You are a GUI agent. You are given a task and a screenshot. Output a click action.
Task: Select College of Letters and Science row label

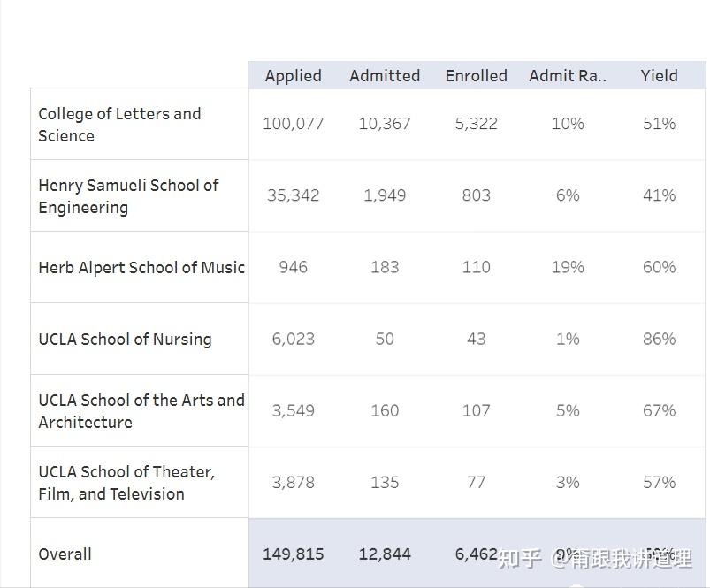(119, 125)
